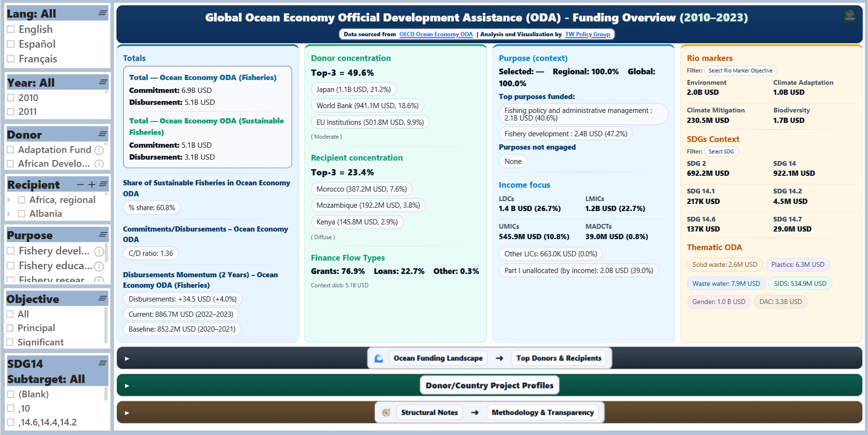Open the Donor filter menu icon
This screenshot has width=868, height=435.
click(x=103, y=134)
